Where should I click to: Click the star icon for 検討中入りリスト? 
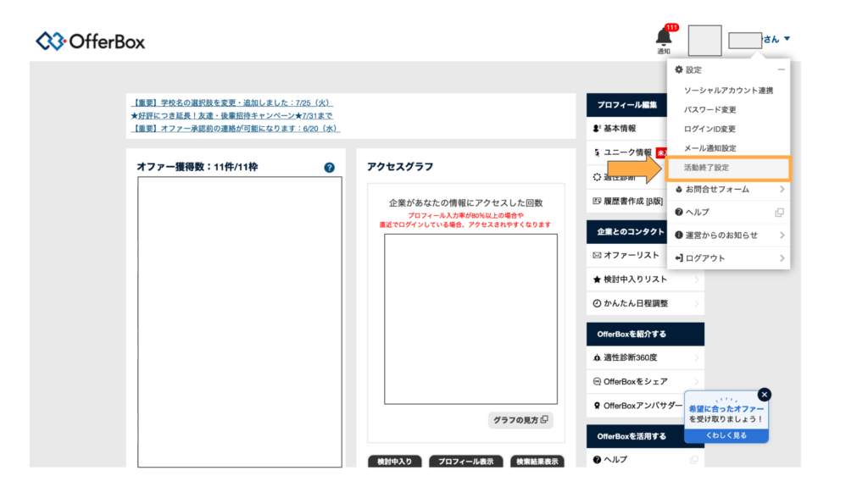click(x=597, y=279)
